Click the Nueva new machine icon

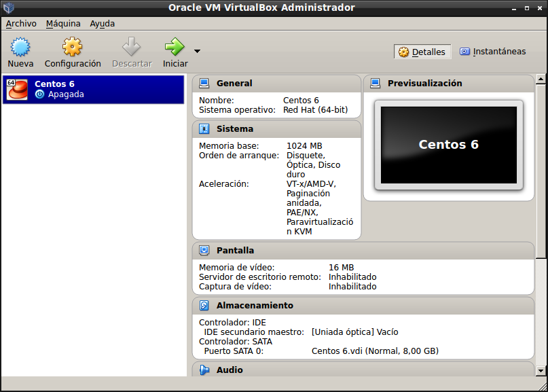(20, 47)
